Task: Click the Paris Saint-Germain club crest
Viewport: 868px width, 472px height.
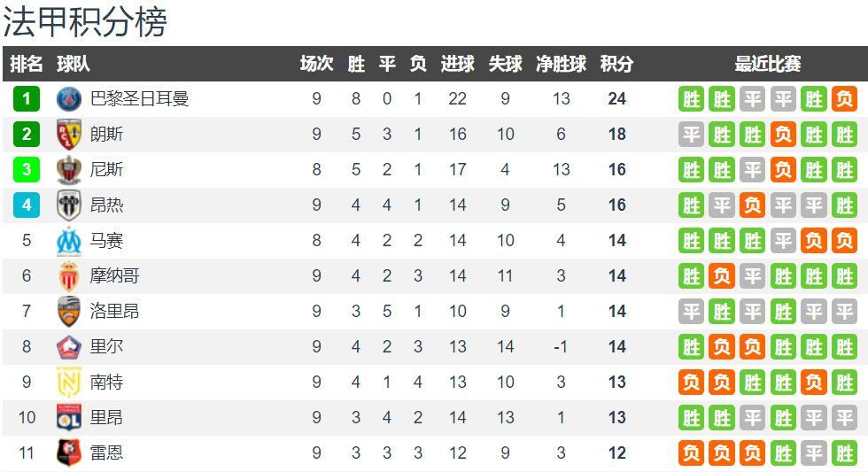Action: [x=69, y=99]
